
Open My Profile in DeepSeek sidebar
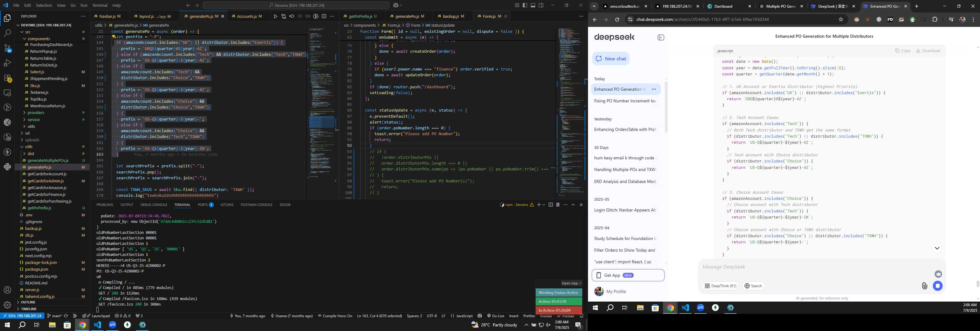pyautogui.click(x=610, y=292)
